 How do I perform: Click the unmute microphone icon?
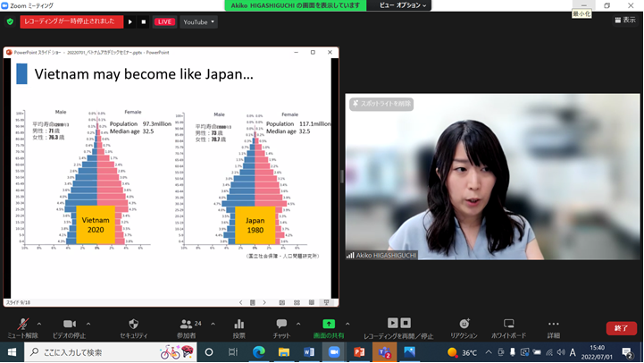pyautogui.click(x=22, y=325)
